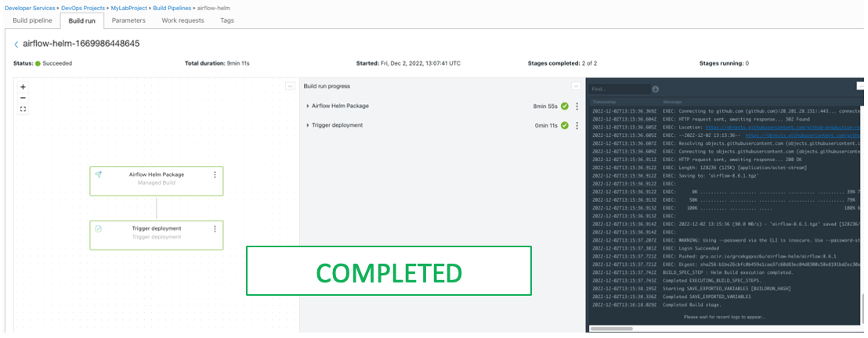This screenshot has width=868, height=338.
Task: Select the Trigger deployment stage node
Action: [x=157, y=235]
